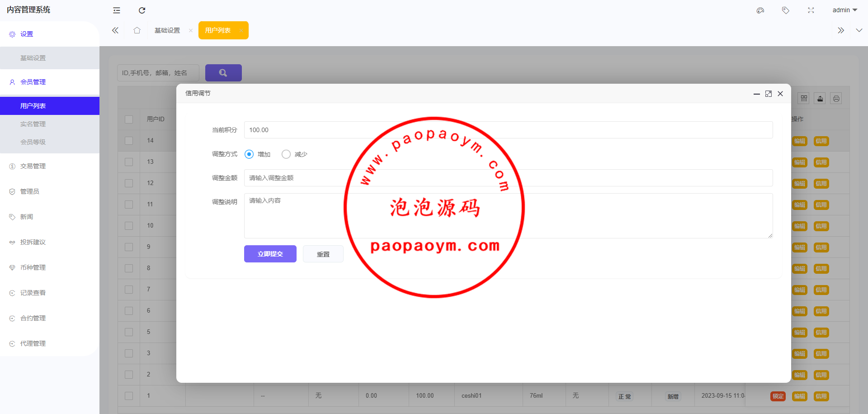Expand the 交易管理 sidebar menu
The image size is (868, 414).
(50, 166)
